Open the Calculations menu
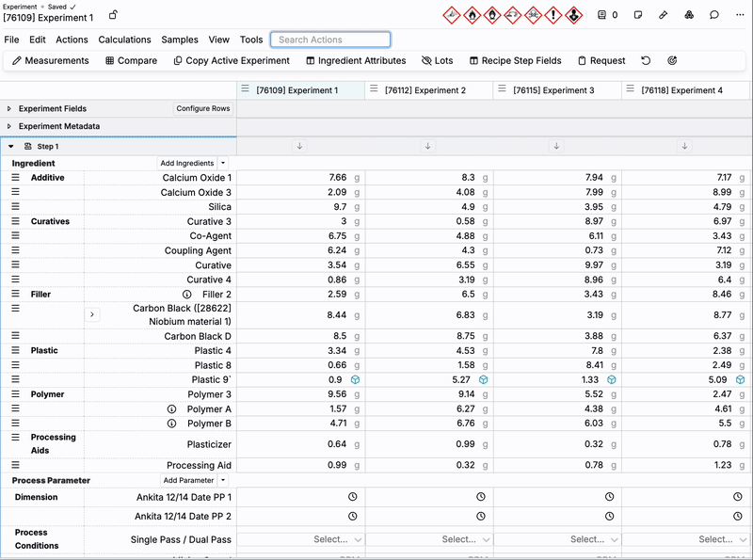Viewport: 753px width, 560px height. (124, 40)
